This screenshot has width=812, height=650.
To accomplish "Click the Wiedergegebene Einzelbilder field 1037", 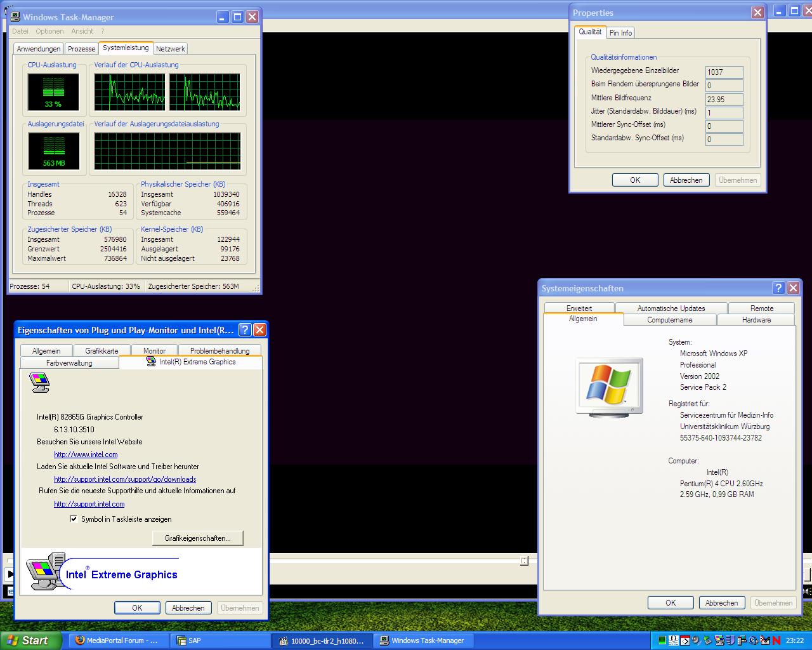I will click(724, 72).
